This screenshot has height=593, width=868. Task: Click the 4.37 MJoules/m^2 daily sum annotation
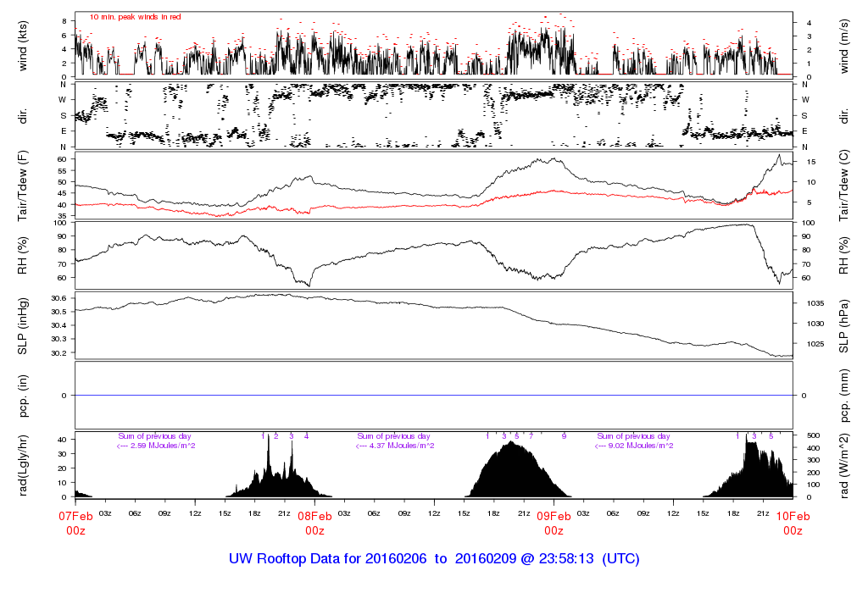click(x=400, y=446)
